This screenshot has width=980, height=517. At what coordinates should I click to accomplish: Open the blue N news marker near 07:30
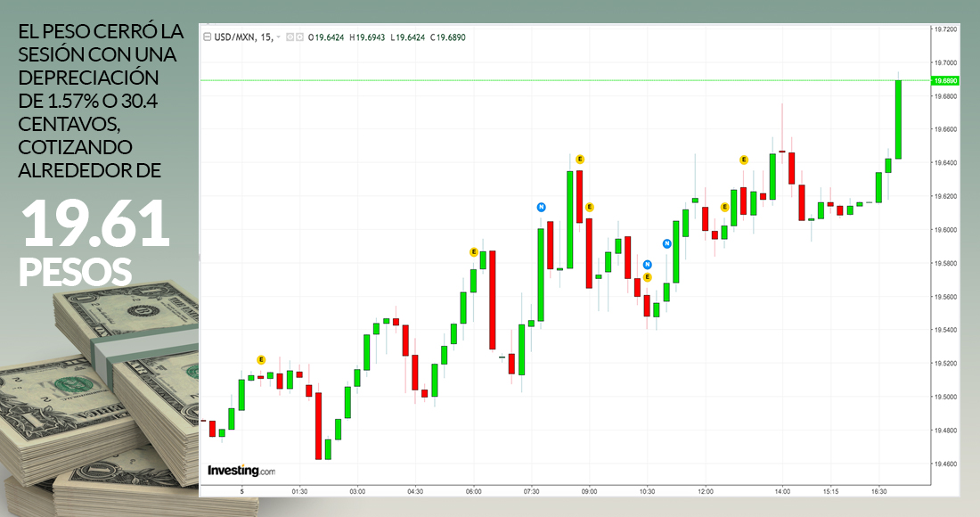[x=541, y=207]
